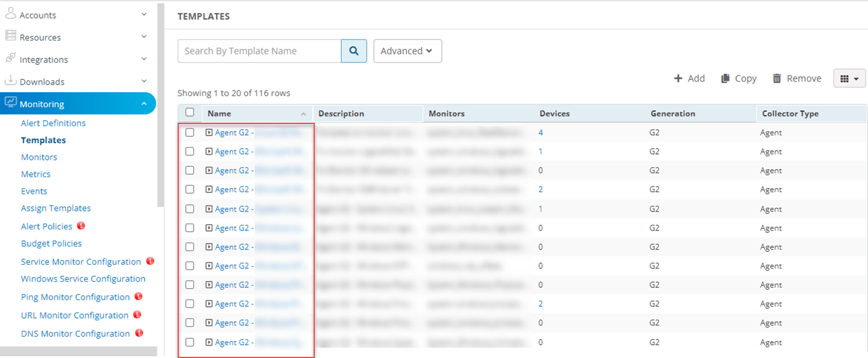Image resolution: width=868 pixels, height=358 pixels.
Task: Expand the first Agent G2 template row
Action: [209, 132]
